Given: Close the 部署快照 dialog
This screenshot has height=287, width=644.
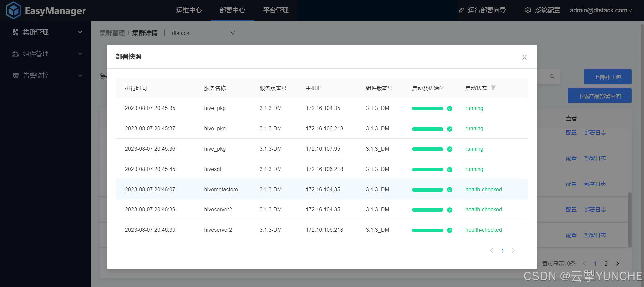Looking at the screenshot, I should (524, 57).
